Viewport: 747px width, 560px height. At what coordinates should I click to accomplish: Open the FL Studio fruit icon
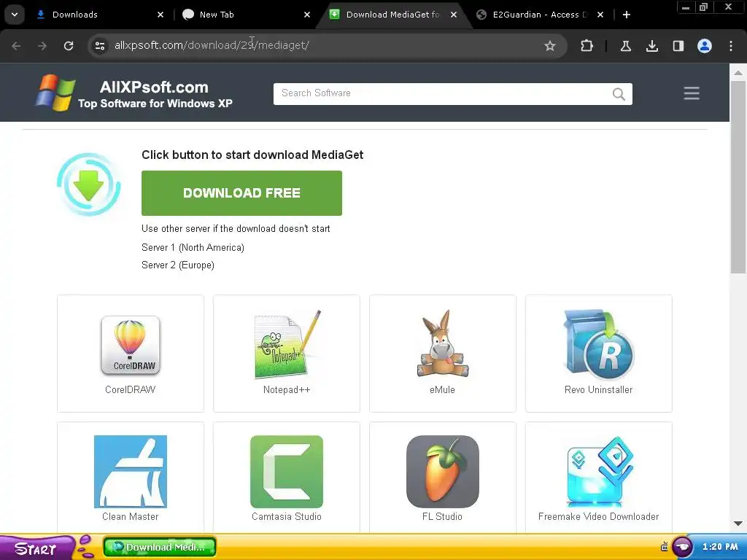[443, 472]
